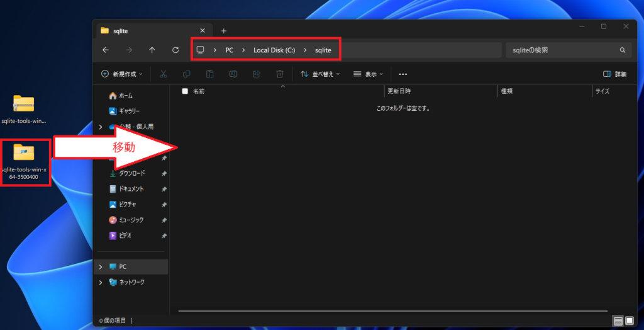Sort by 名前 column header
The height and width of the screenshot is (330, 644).
tap(199, 91)
